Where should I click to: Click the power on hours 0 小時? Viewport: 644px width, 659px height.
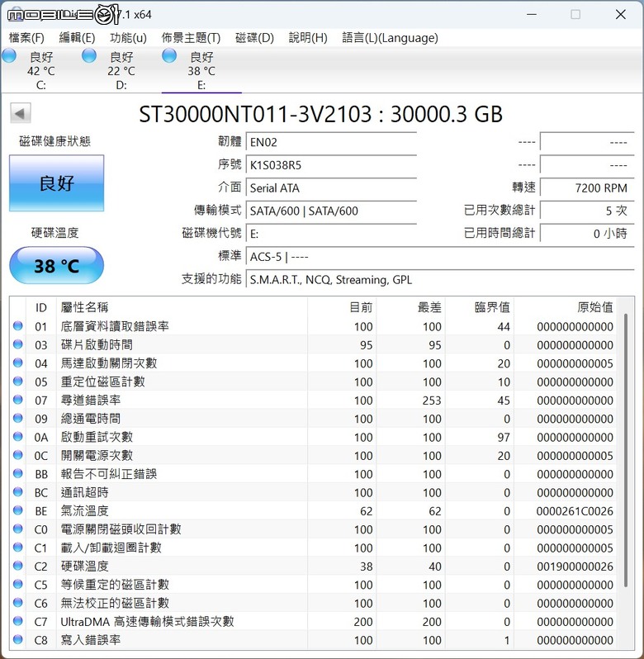(587, 233)
